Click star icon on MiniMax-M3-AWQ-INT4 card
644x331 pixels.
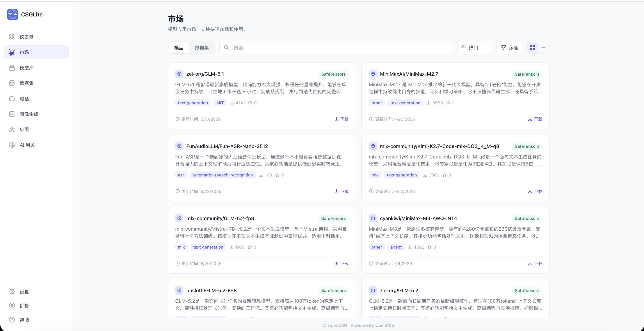coord(429,247)
